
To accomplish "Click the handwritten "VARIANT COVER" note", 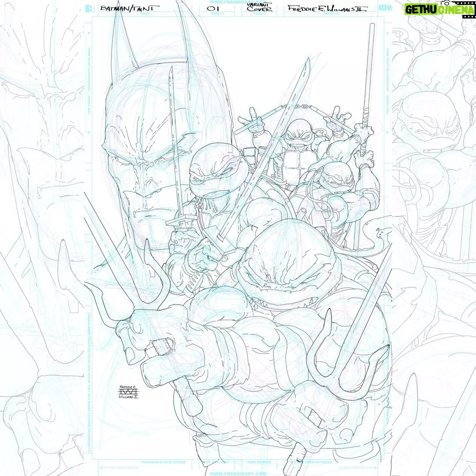I will (259, 7).
